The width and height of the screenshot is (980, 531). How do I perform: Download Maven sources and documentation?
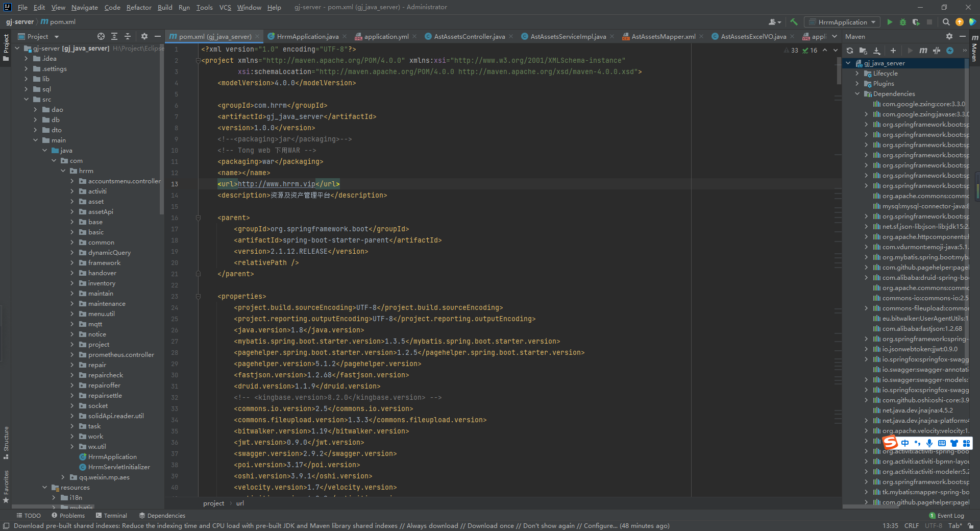[x=877, y=51]
